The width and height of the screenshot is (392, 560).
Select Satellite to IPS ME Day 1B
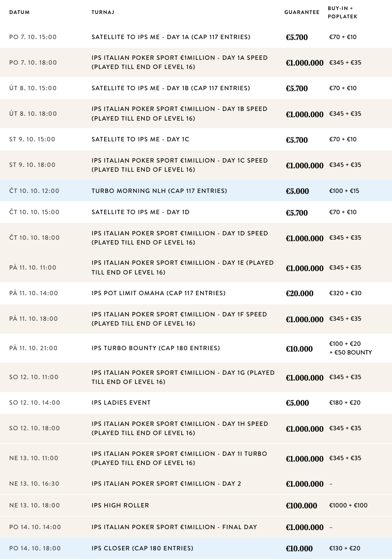pyautogui.click(x=196, y=88)
